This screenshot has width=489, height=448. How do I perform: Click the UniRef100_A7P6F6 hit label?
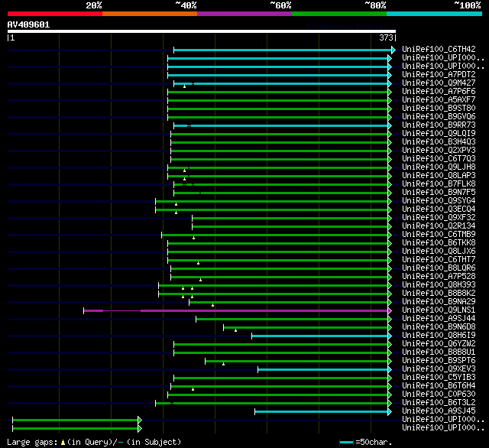coord(439,92)
